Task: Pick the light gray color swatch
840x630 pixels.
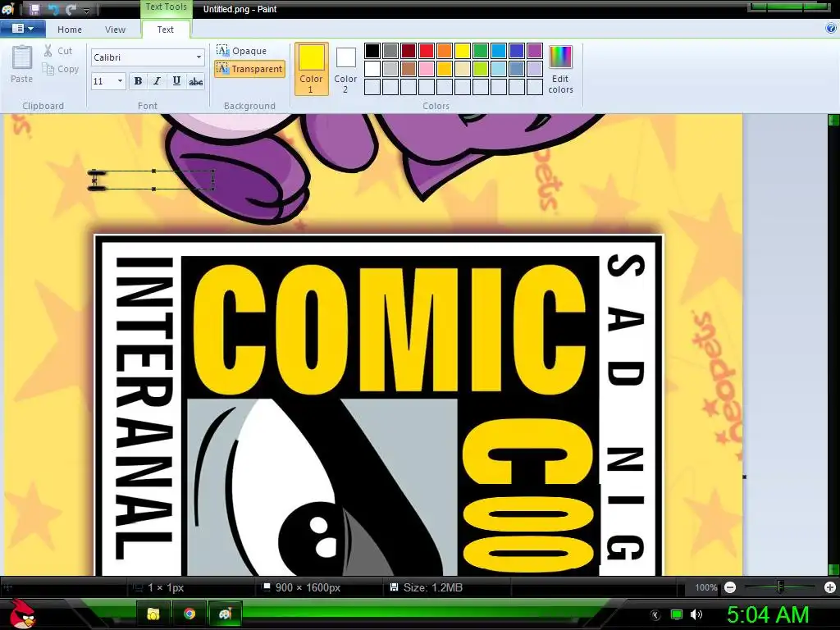Action: click(x=390, y=69)
